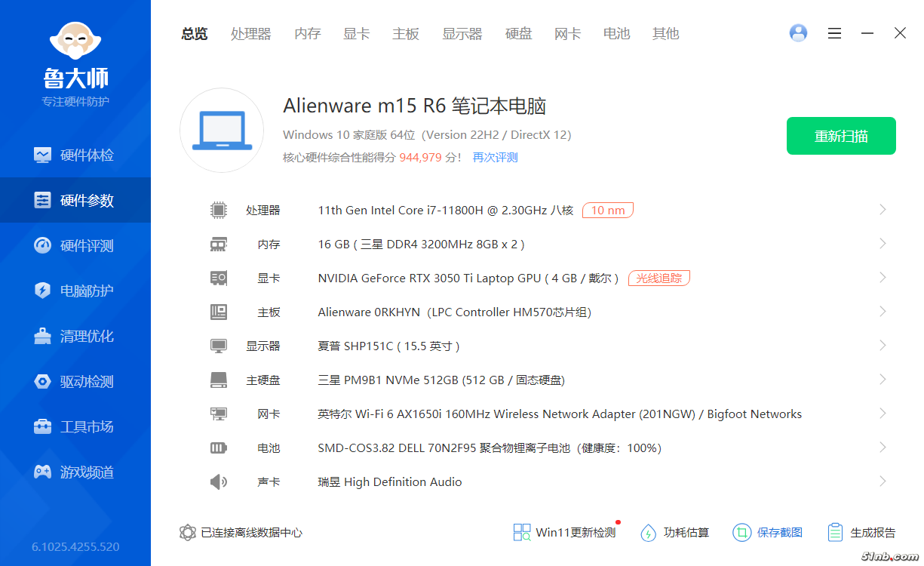Switch to the top 处理器 tab
The height and width of the screenshot is (566, 924).
pos(250,34)
